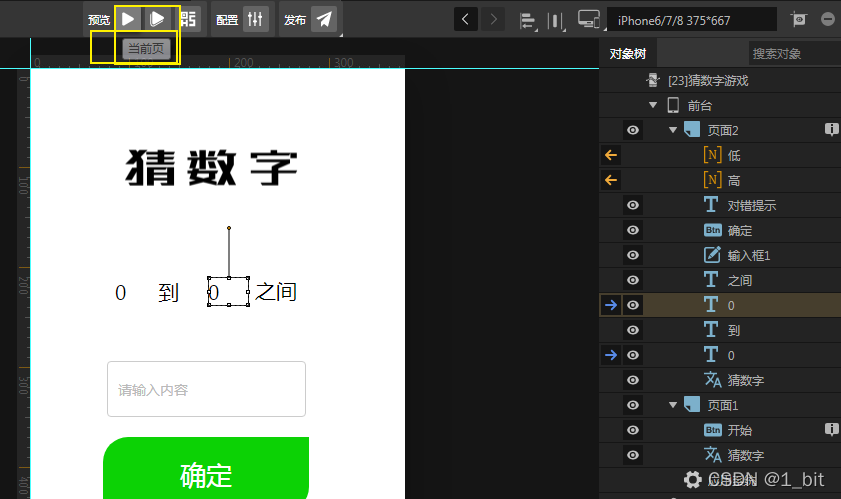This screenshot has height=499, width=841.
Task: Hide the 开始 button object
Action: click(x=633, y=430)
